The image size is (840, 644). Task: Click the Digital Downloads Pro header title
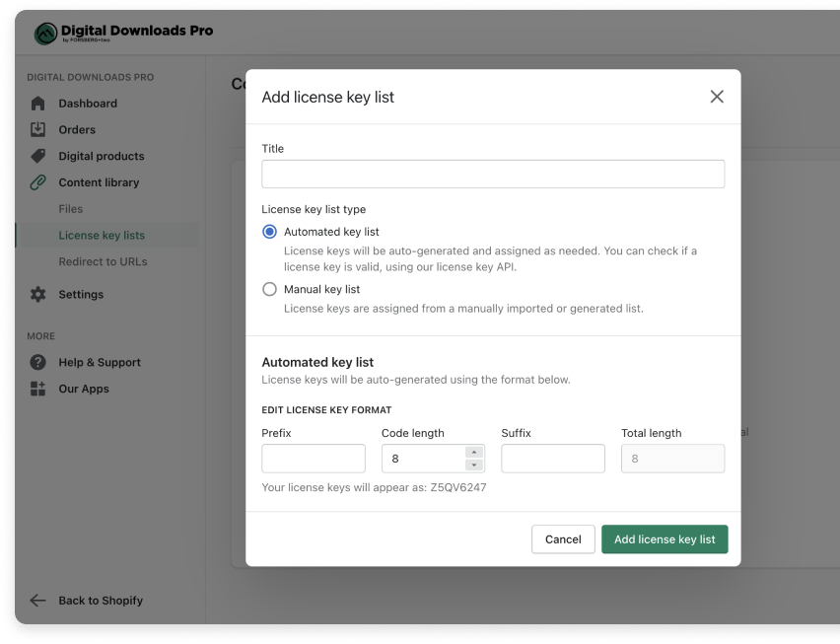click(x=137, y=31)
